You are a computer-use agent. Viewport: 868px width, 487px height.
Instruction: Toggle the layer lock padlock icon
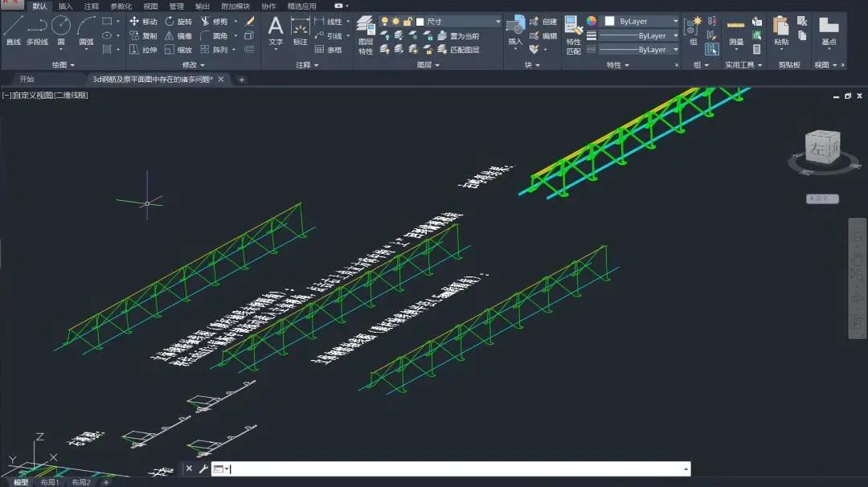407,22
